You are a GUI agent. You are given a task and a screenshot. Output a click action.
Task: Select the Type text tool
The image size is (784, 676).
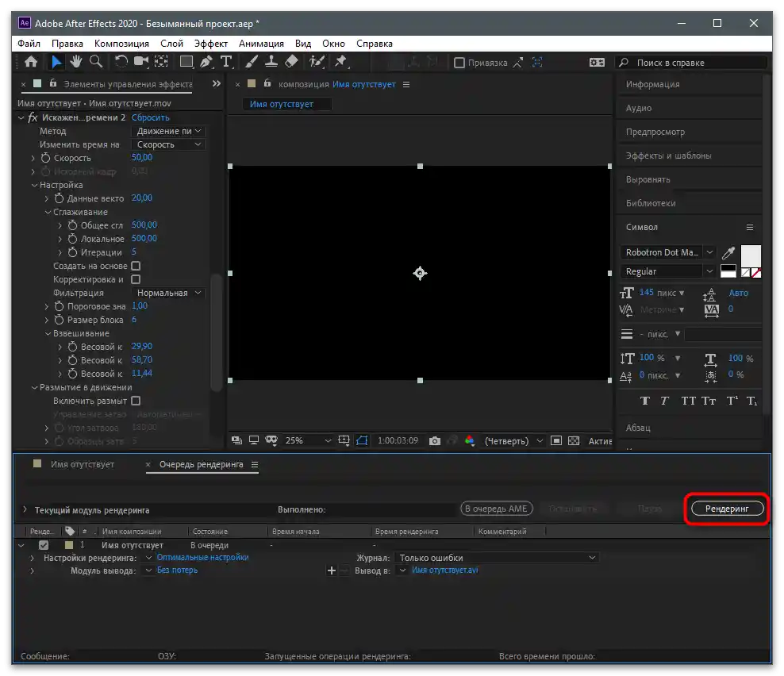pos(226,62)
